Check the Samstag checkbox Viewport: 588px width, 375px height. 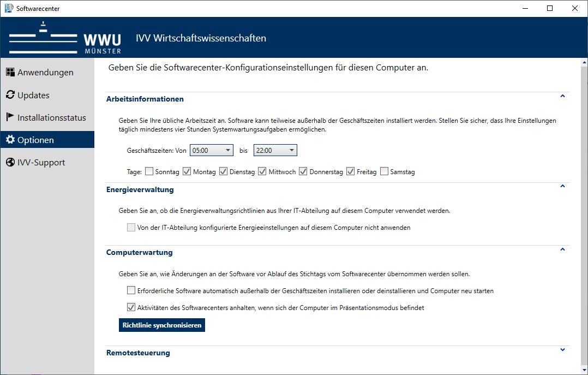pyautogui.click(x=384, y=171)
